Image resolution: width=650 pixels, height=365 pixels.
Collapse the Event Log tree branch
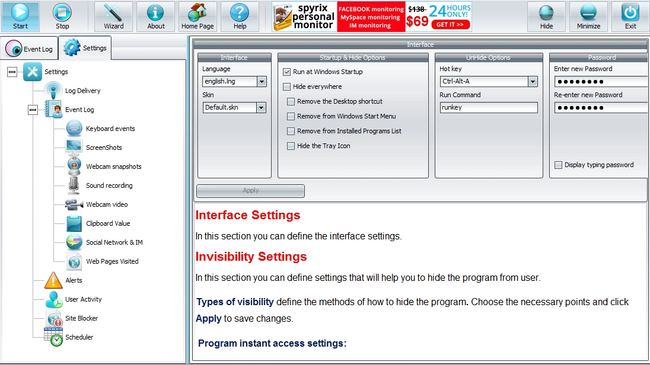[33, 110]
